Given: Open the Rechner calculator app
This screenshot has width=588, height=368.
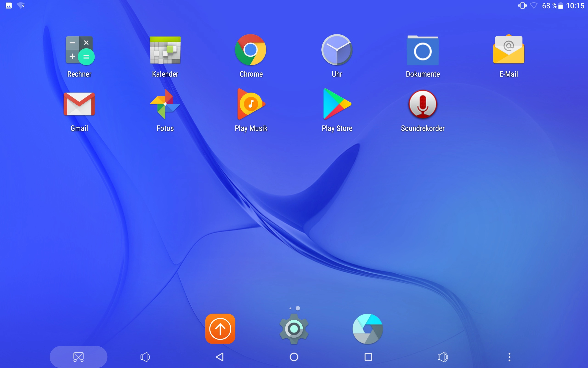Looking at the screenshot, I should click(79, 51).
